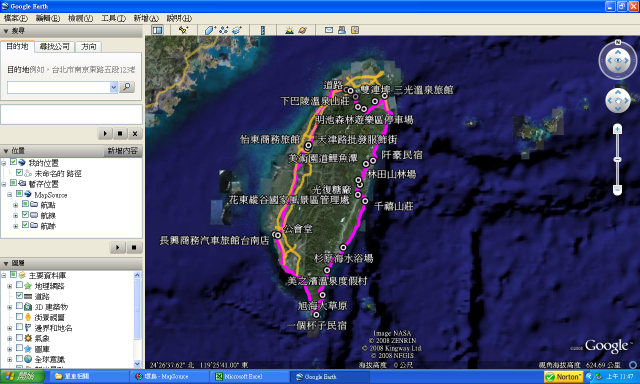Screen dimensions: 640x384
Task: Click the places panel stop button
Action: (134, 247)
